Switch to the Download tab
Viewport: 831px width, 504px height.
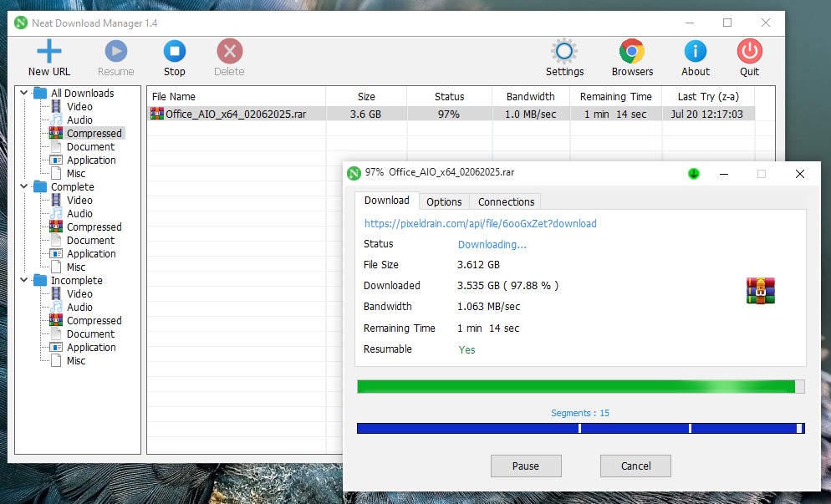tap(387, 201)
